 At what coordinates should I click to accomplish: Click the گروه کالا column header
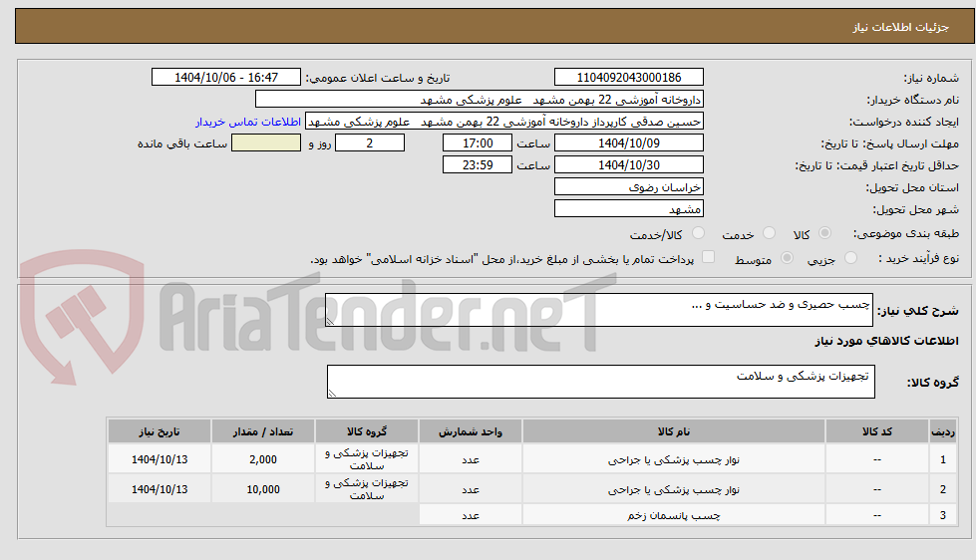367,431
